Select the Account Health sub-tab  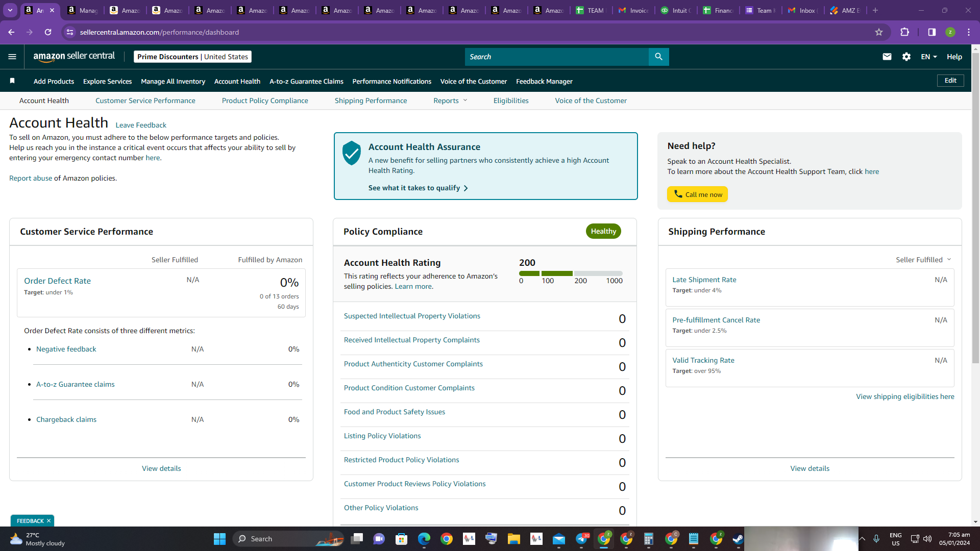click(x=44, y=101)
